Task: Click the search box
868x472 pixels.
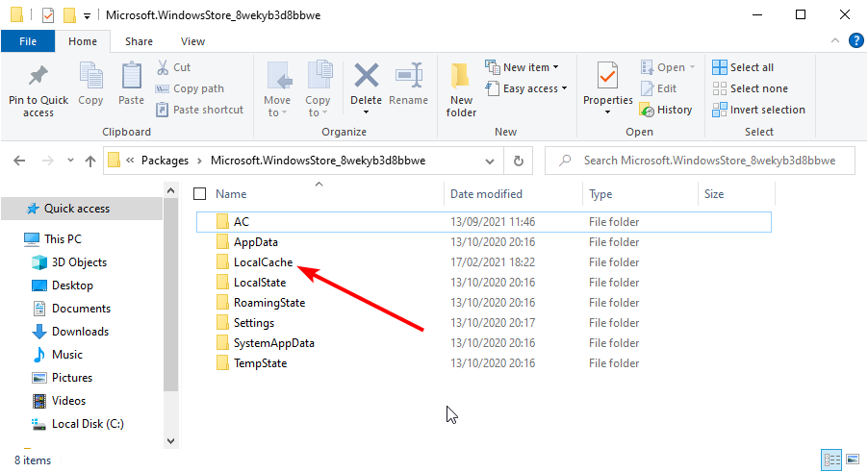Action: click(x=701, y=161)
